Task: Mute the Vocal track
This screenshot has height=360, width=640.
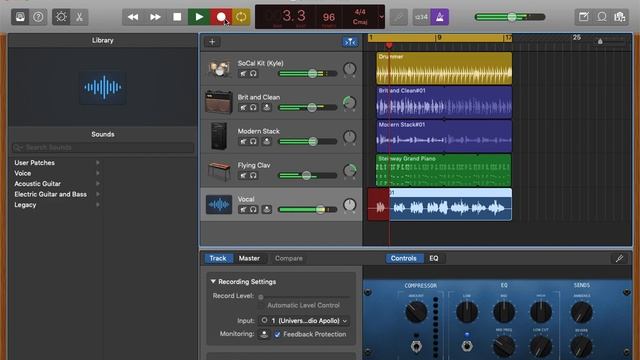Action: (243, 209)
